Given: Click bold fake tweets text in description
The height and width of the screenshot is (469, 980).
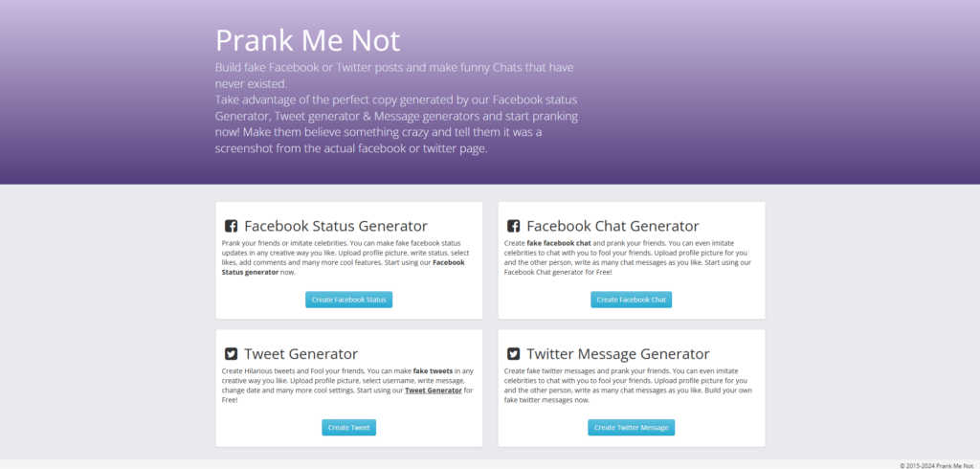Looking at the screenshot, I should (x=434, y=370).
